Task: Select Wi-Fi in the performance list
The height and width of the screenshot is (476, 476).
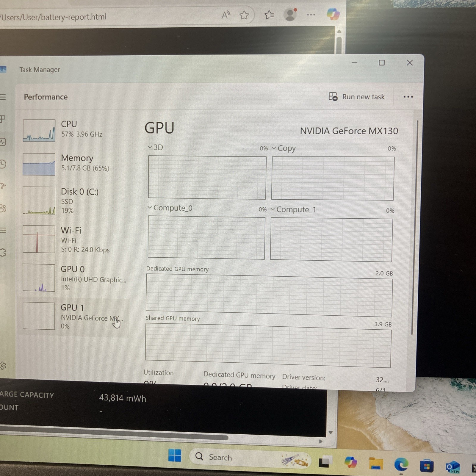Action: (x=74, y=239)
